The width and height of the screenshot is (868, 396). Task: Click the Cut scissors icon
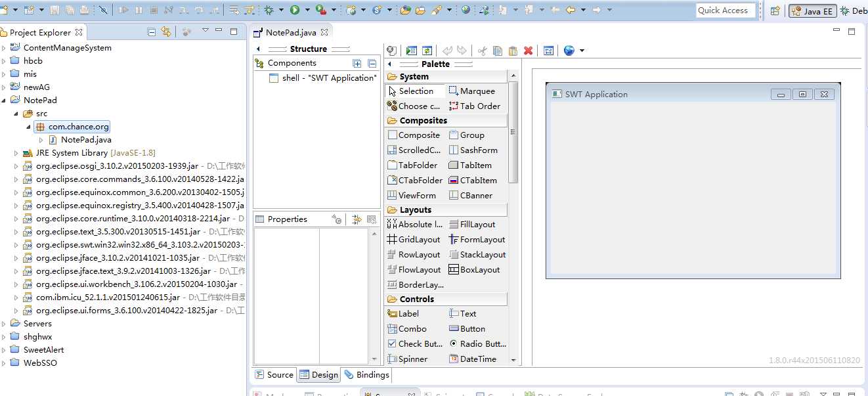[482, 51]
